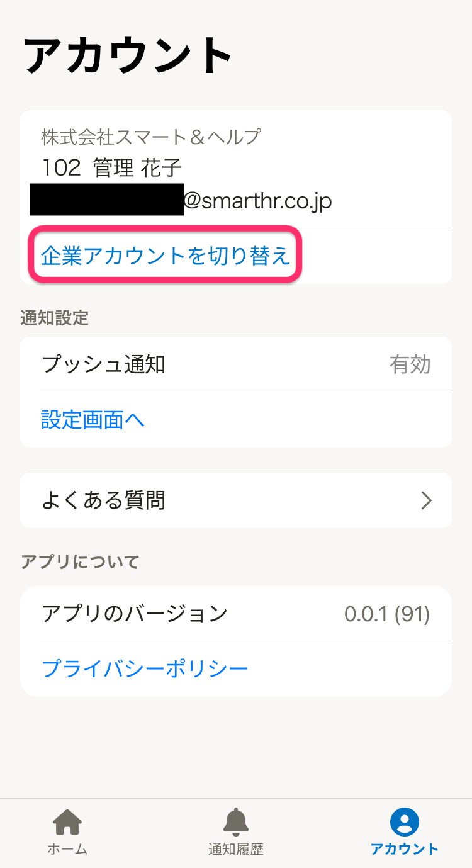This screenshot has width=472, height=868.
Task: Tap the 通知設定 section header
Action: (x=55, y=318)
